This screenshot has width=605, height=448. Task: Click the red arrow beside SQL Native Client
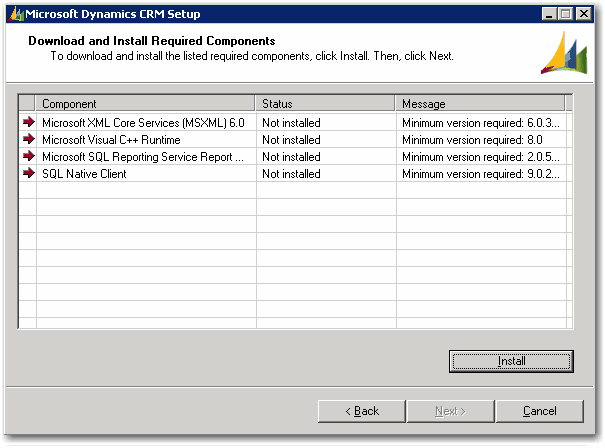28,174
